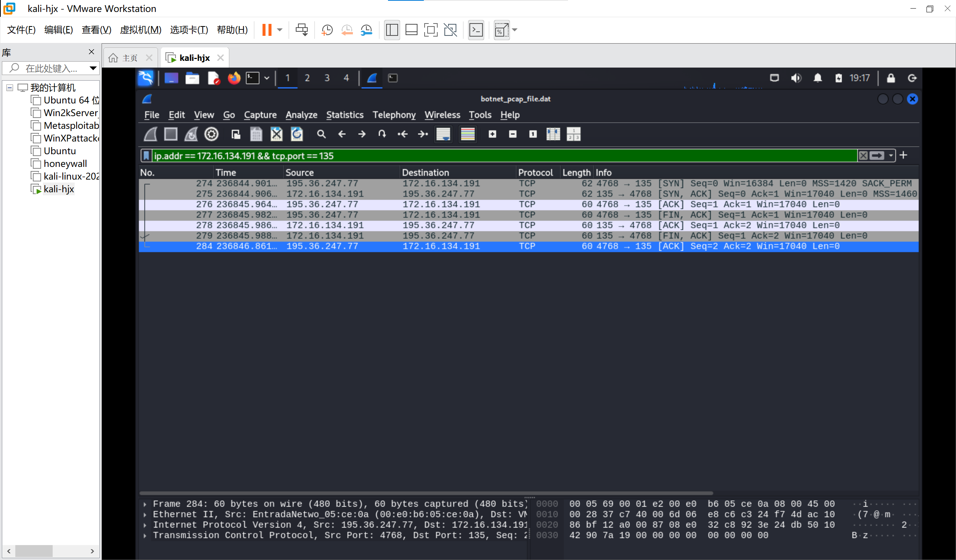Click the zoom in plus icon

coord(493,134)
